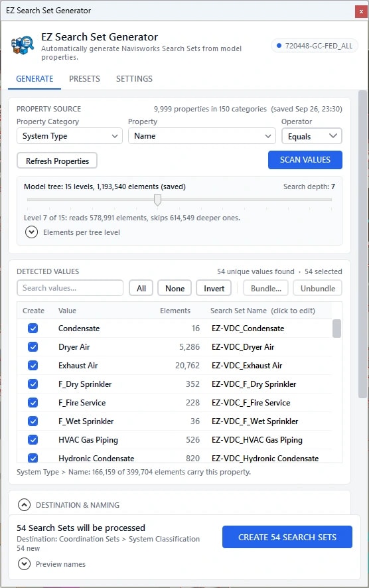Click the Bundle... button
The height and width of the screenshot is (588, 369).
(x=266, y=289)
